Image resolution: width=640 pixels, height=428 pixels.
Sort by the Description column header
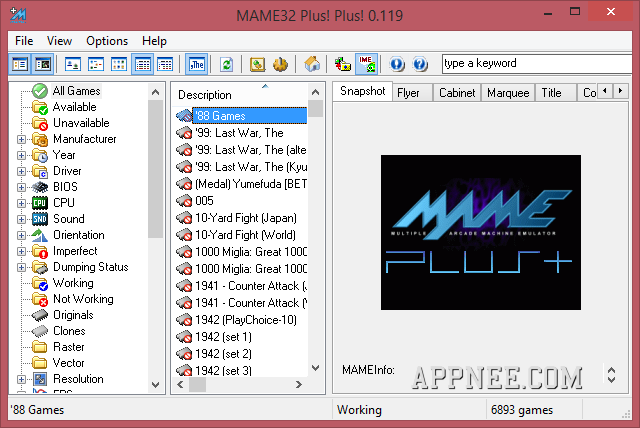(x=240, y=95)
